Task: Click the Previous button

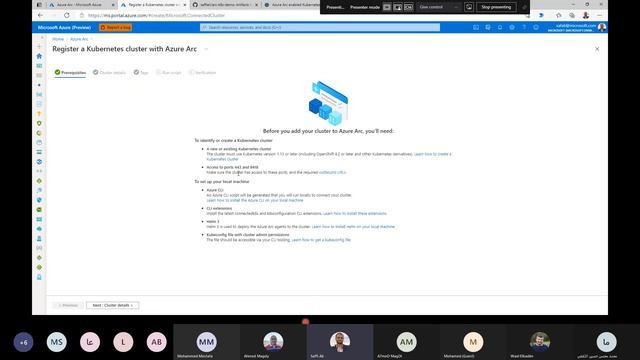Action: click(x=68, y=305)
